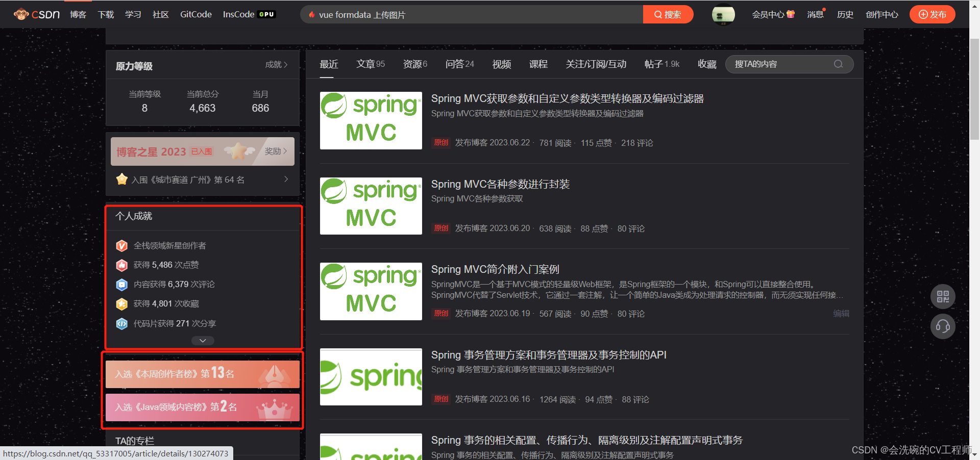Click the flame icon in search bar

311,15
